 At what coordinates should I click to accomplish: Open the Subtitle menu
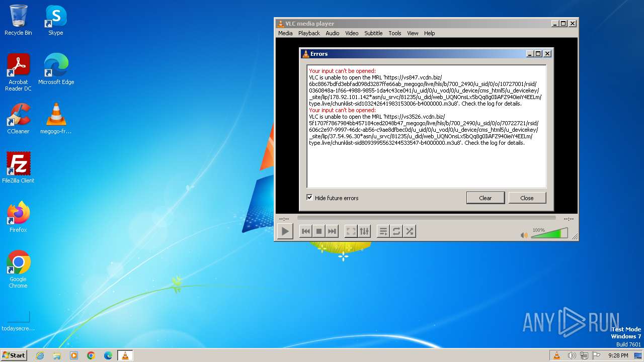point(373,33)
